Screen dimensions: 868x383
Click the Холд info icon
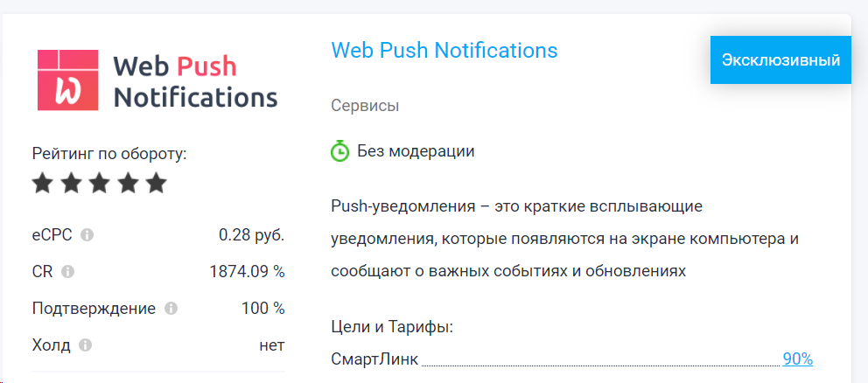[x=85, y=345]
